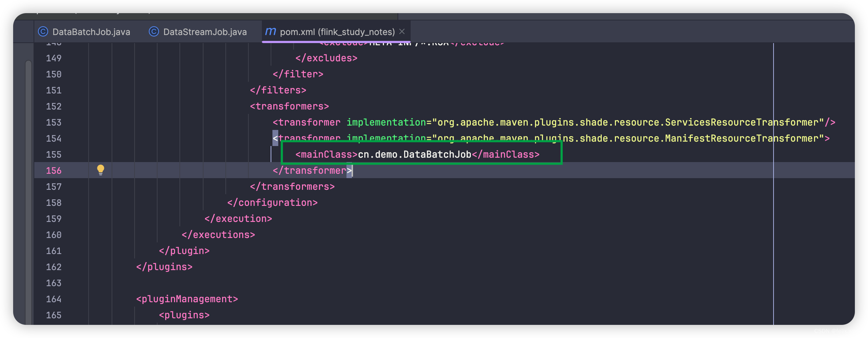This screenshot has width=868, height=338.
Task: Click the closing </configuration> tag
Action: pos(272,203)
